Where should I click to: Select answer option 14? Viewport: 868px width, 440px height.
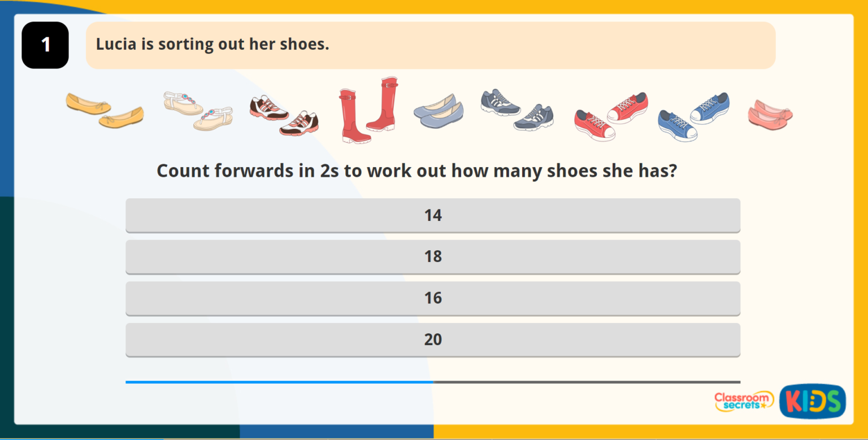(433, 215)
